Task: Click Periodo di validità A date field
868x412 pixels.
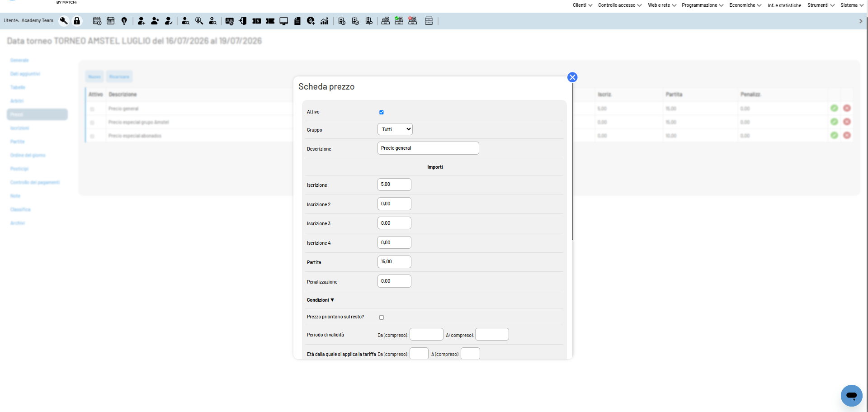Action: point(492,335)
